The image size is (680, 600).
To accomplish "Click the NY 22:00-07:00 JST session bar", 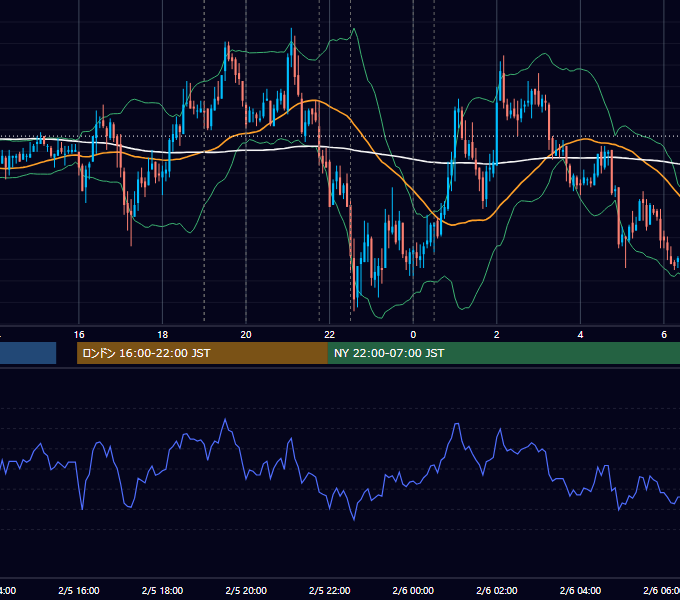I will [503, 353].
